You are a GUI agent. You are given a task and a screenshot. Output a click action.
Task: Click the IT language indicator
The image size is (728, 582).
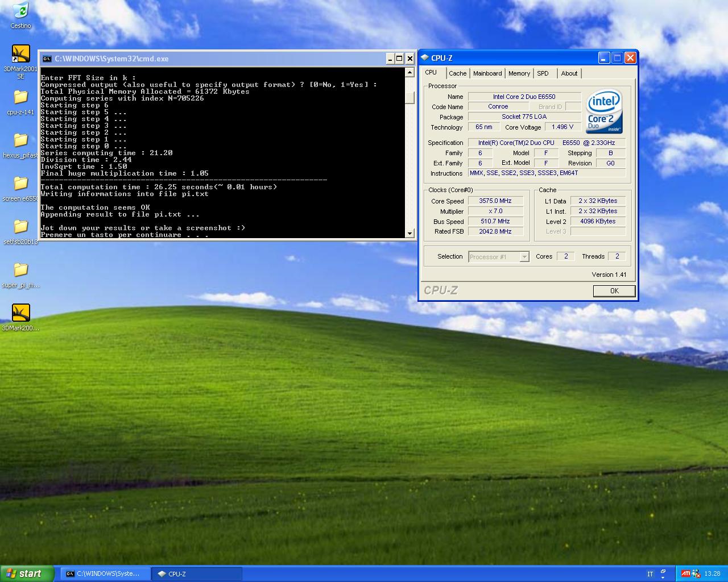pos(650,574)
